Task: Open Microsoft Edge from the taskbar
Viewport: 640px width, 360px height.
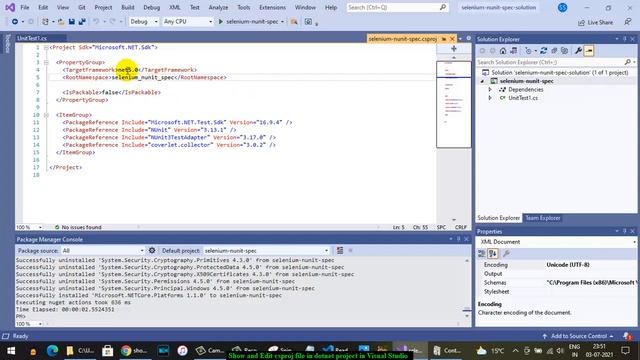Action: (x=52, y=351)
